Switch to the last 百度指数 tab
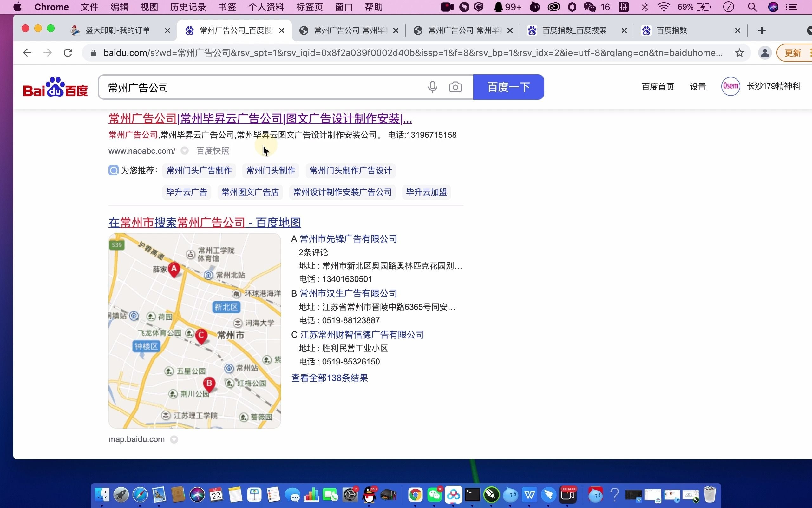 691,30
